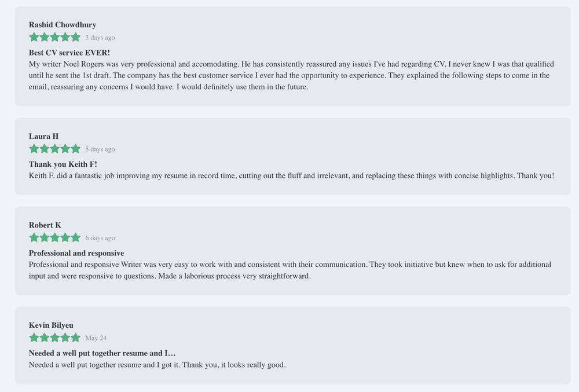Click the 'Thank you Keith F!' review title
The image size is (579, 392).
(63, 164)
